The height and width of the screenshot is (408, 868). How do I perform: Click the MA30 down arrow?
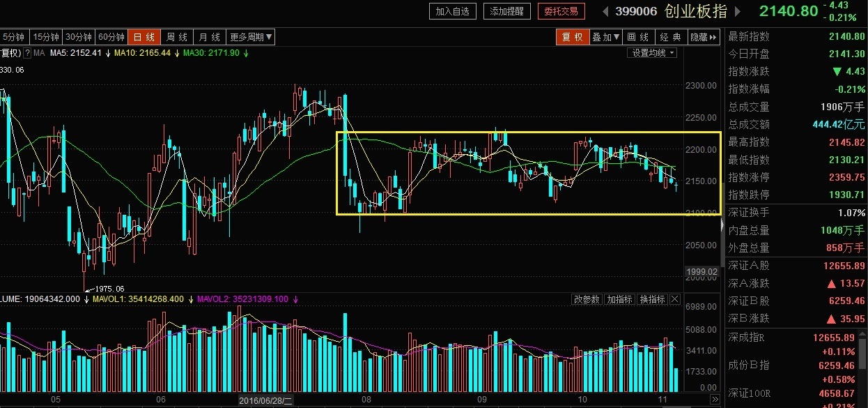(x=246, y=53)
